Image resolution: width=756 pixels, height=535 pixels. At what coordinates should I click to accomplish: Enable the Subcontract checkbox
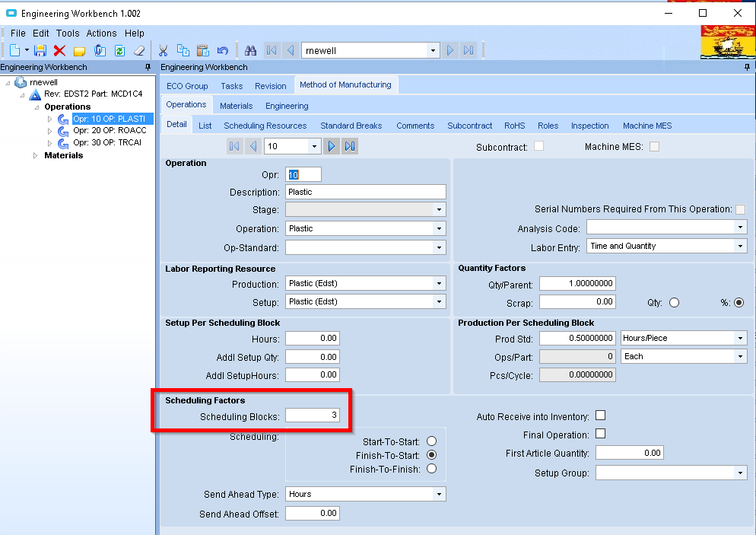(x=539, y=146)
